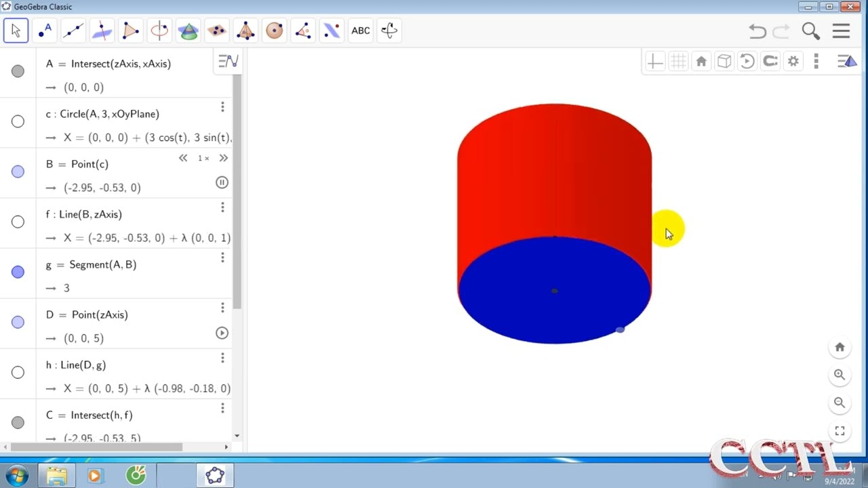Image resolution: width=868 pixels, height=488 pixels.
Task: Toggle visibility of circle c
Action: click(x=18, y=121)
